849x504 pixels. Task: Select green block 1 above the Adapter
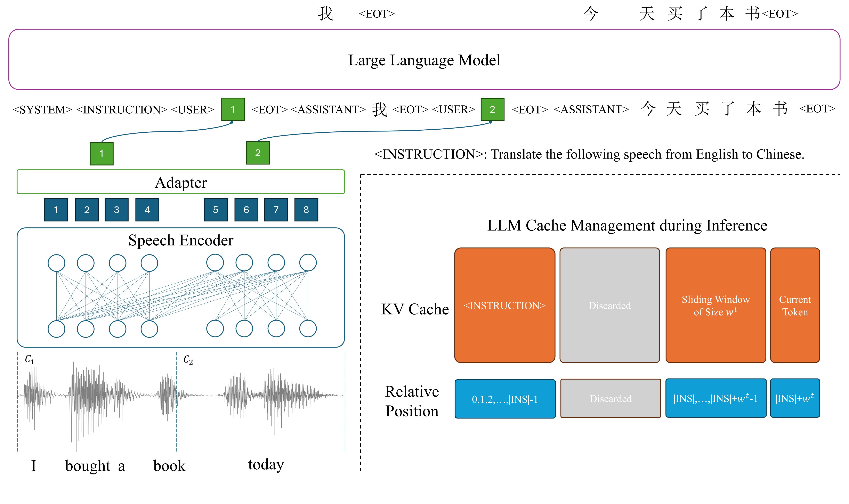point(102,154)
